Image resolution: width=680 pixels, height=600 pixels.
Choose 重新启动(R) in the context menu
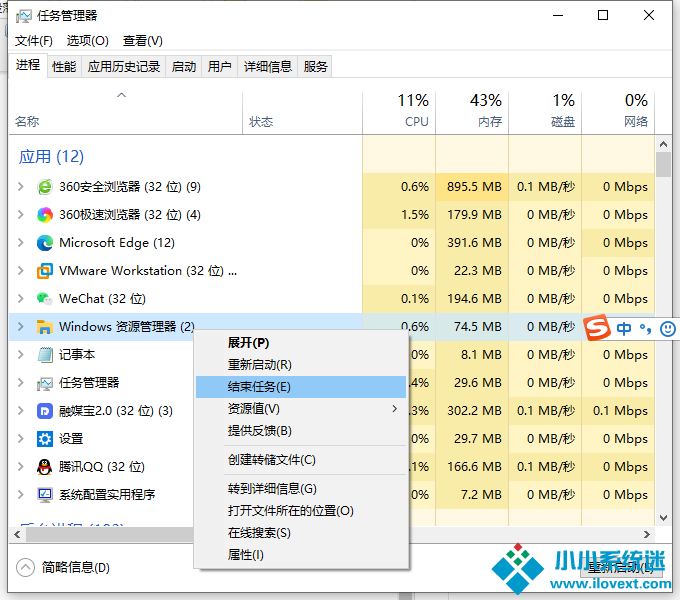(x=301, y=365)
